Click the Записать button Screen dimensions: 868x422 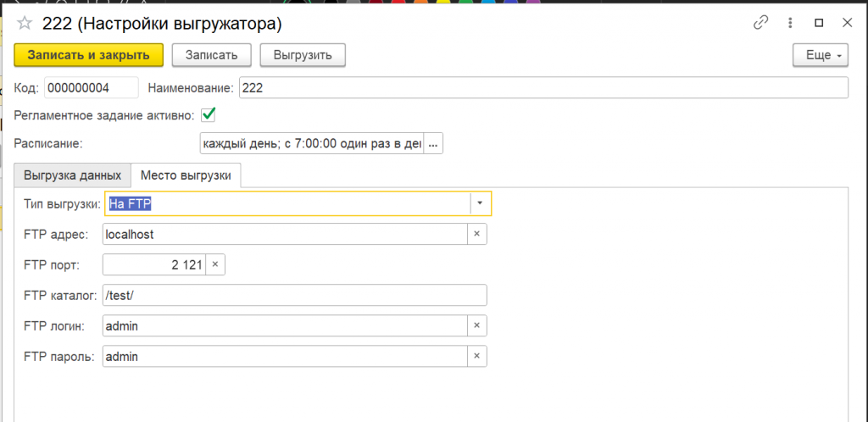tap(211, 55)
